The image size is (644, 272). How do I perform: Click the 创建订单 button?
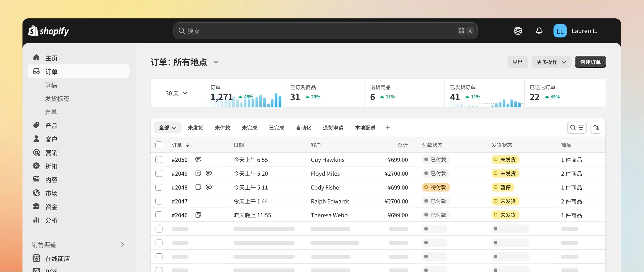click(590, 62)
